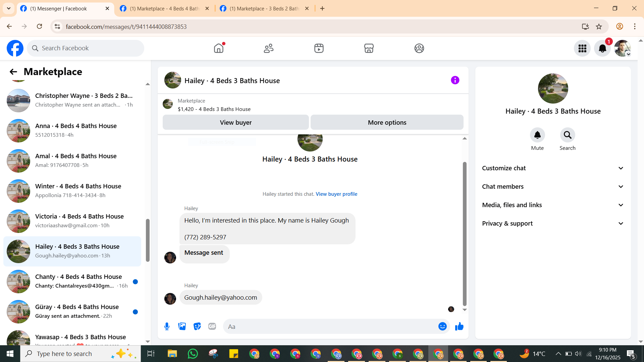
Task: Switch to Marketplace 4 Beds 4 Bath tab
Action: point(165,9)
